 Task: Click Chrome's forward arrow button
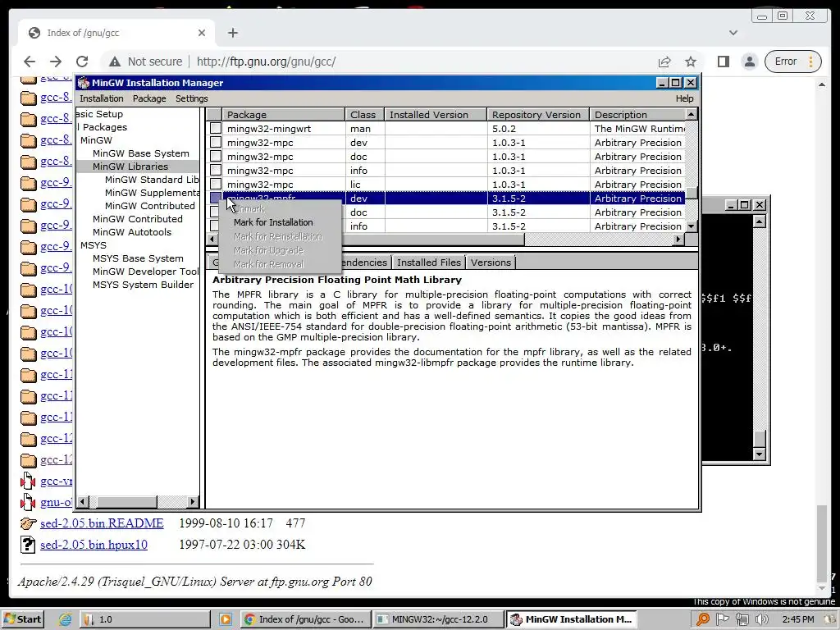pyautogui.click(x=56, y=62)
